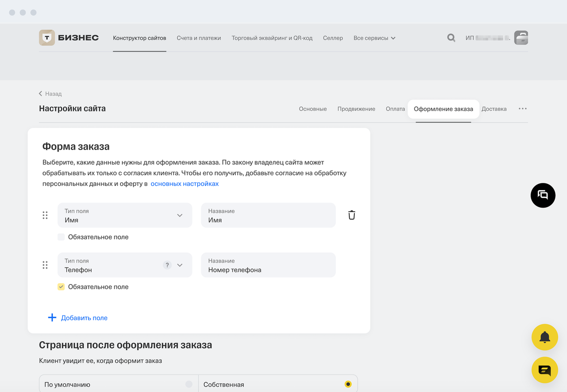Expand the Тип поля dropdown showing Имя
The height and width of the screenshot is (392, 567).
point(125,215)
